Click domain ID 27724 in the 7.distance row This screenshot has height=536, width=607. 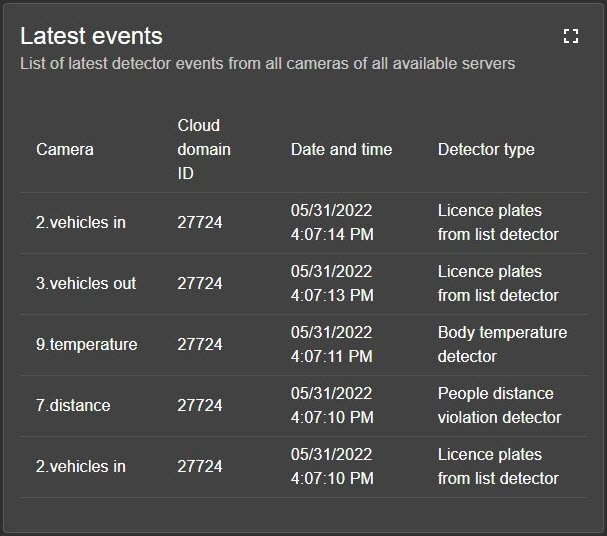[x=200, y=405]
